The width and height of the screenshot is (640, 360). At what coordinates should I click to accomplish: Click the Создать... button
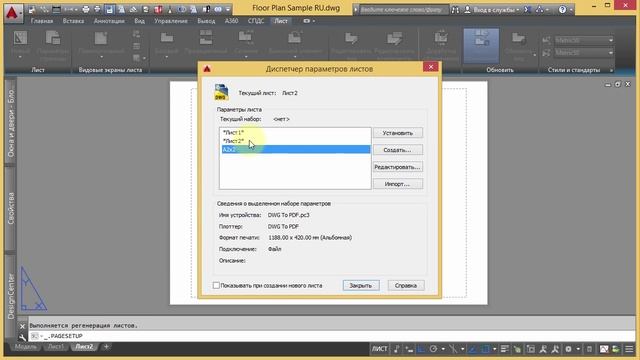[x=398, y=150]
